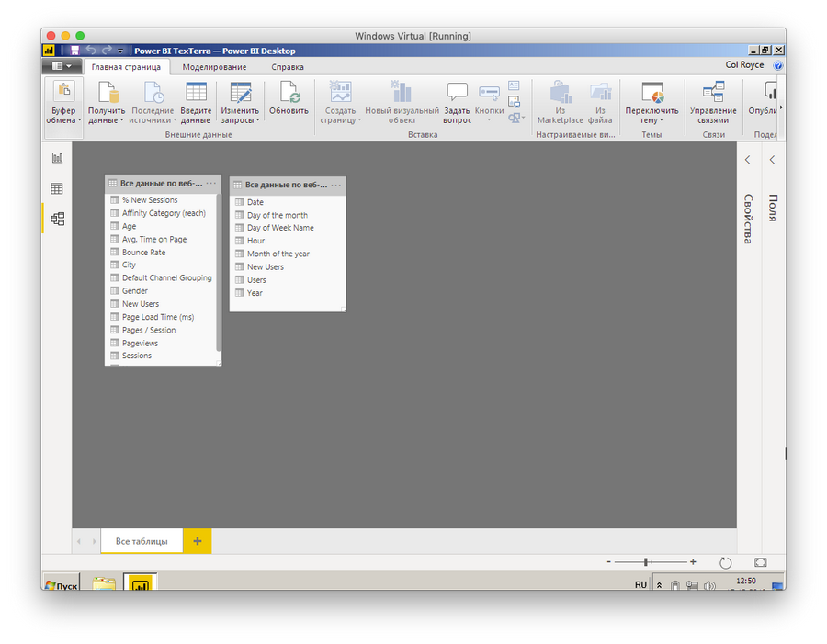Click fit-to-screen icon in status bar
The height and width of the screenshot is (644, 827).
click(760, 562)
